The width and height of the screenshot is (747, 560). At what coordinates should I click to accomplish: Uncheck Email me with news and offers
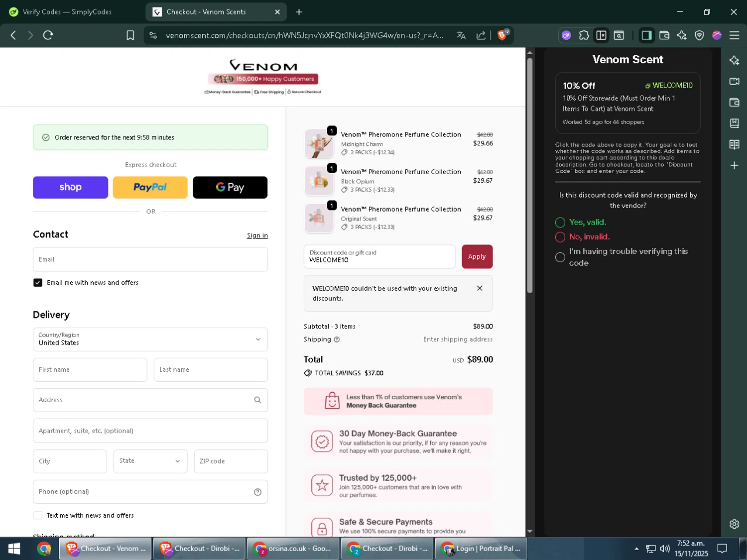(x=38, y=283)
